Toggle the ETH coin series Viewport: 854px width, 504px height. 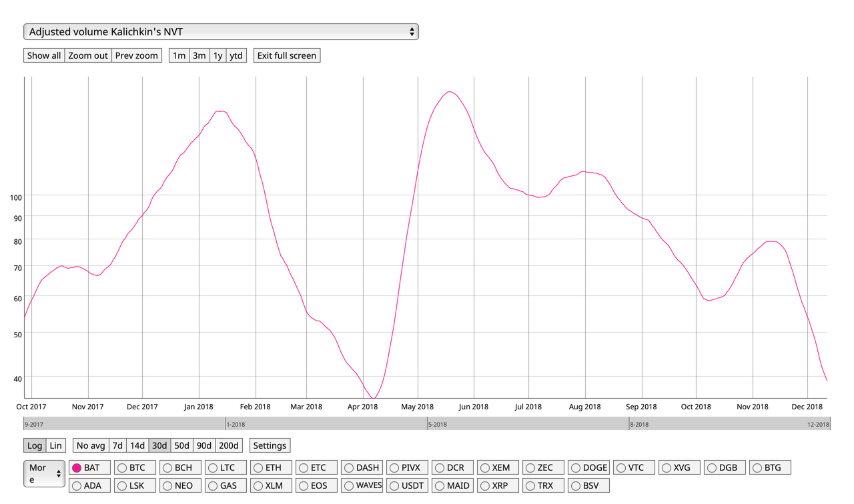pyautogui.click(x=272, y=467)
